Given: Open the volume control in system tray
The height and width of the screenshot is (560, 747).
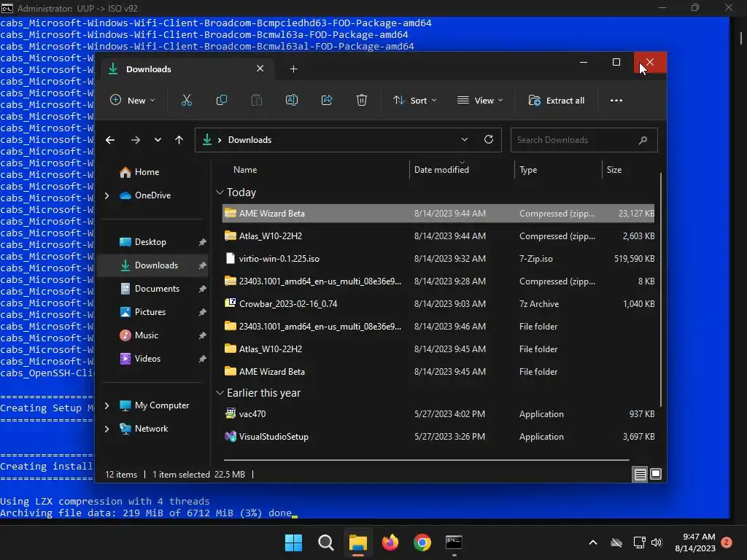Looking at the screenshot, I should (657, 542).
